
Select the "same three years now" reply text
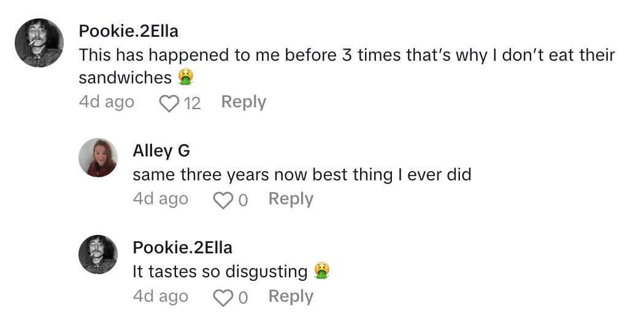(302, 174)
